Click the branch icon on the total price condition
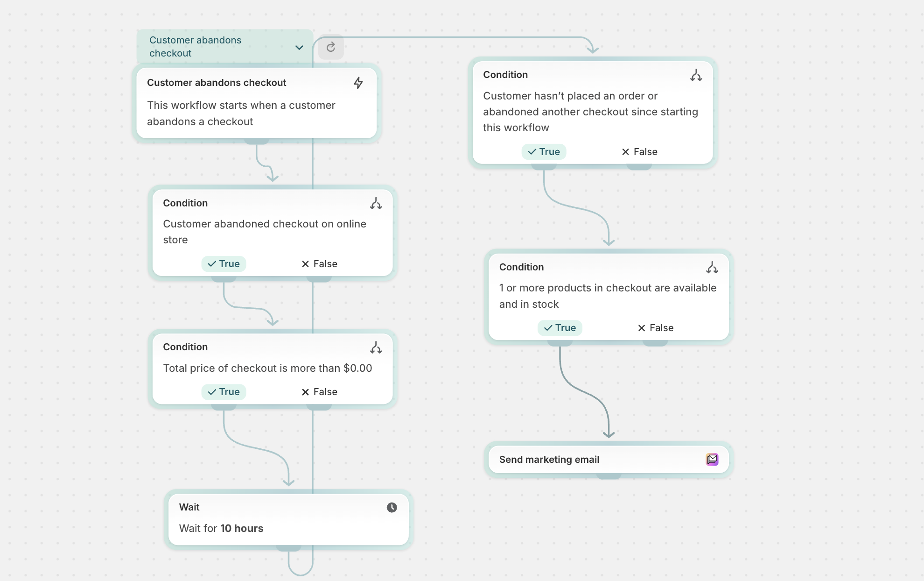 [x=376, y=347]
